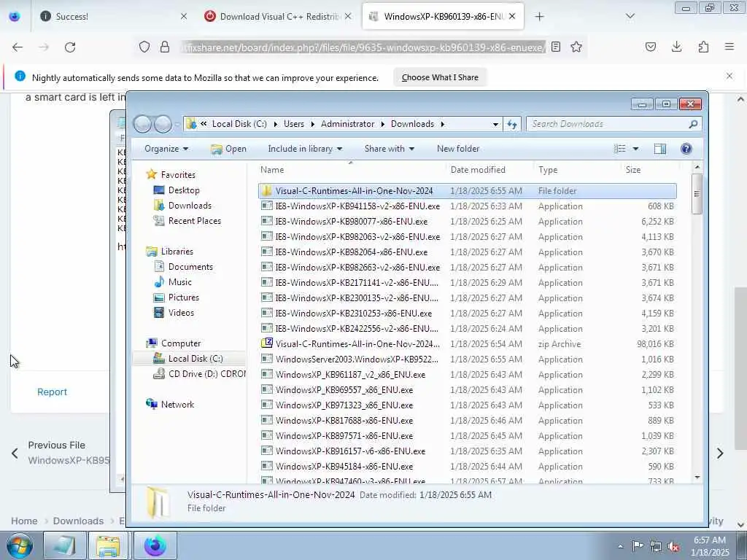Open the Include in library dropdown
747x560 pixels.
305,149
